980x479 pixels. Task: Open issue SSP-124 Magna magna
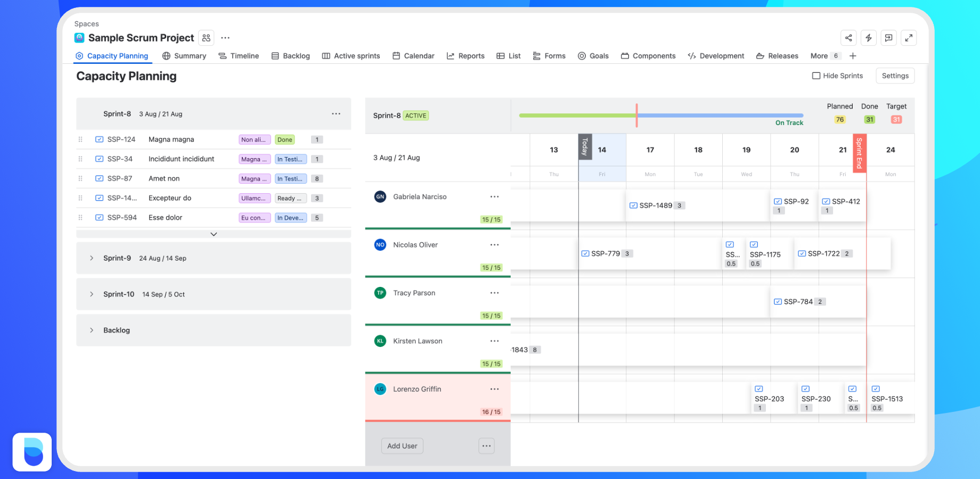pos(214,139)
